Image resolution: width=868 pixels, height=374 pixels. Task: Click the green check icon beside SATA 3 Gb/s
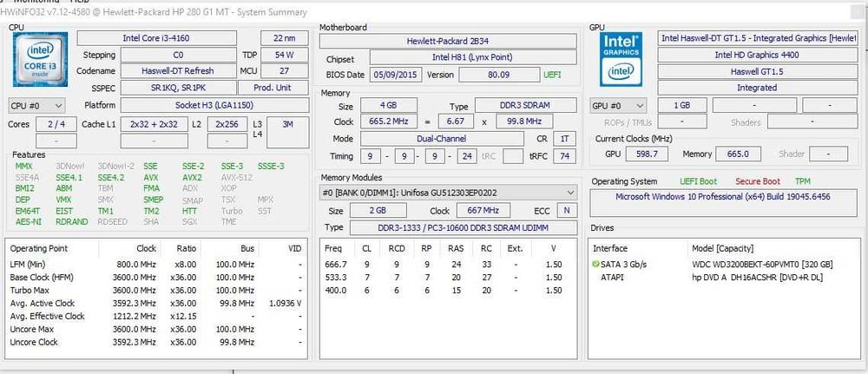pos(595,265)
